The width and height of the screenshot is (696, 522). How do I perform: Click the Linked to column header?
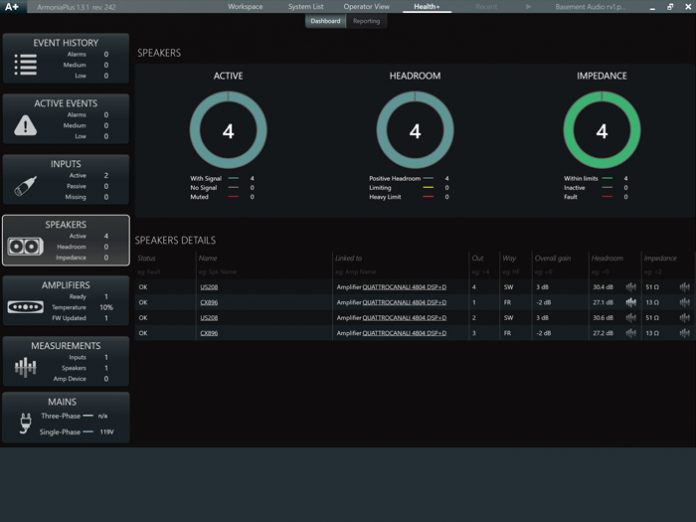point(348,258)
